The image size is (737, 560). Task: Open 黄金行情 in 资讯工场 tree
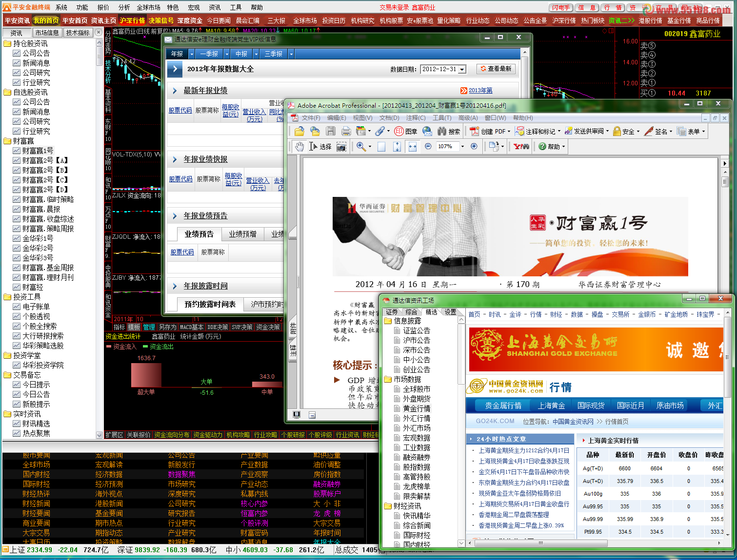[417, 408]
